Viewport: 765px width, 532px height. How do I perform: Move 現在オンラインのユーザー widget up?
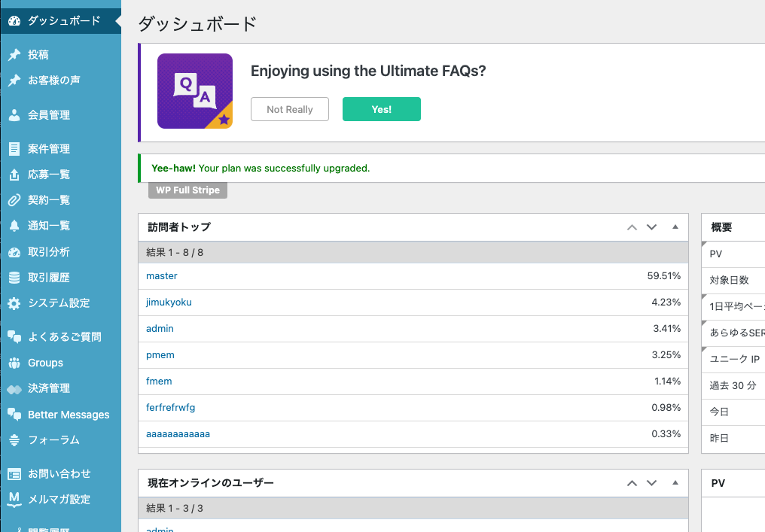[x=632, y=483]
